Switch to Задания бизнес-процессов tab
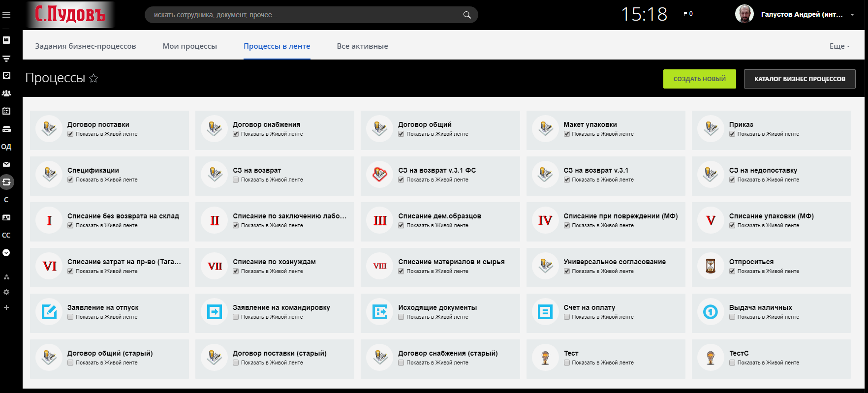The height and width of the screenshot is (393, 868). pos(86,46)
